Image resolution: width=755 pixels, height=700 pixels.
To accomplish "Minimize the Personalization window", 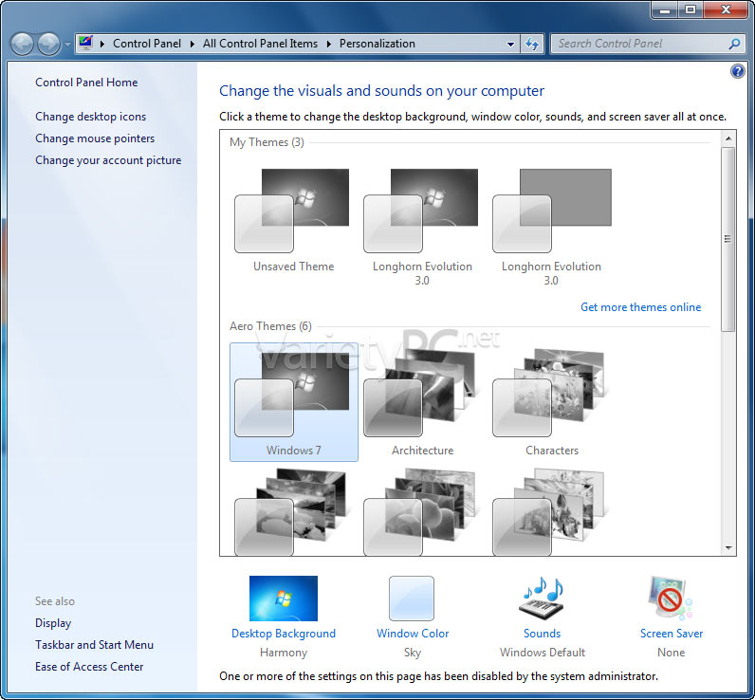I will [665, 10].
